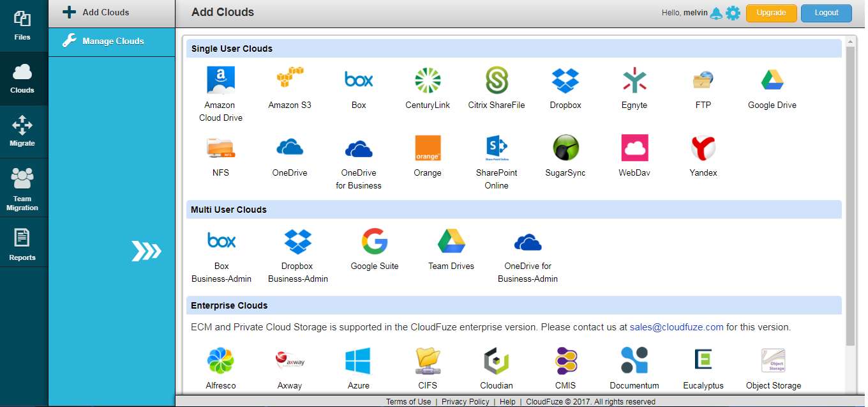This screenshot has width=868, height=407.
Task: Select the Axway enterprise icon
Action: (x=290, y=361)
